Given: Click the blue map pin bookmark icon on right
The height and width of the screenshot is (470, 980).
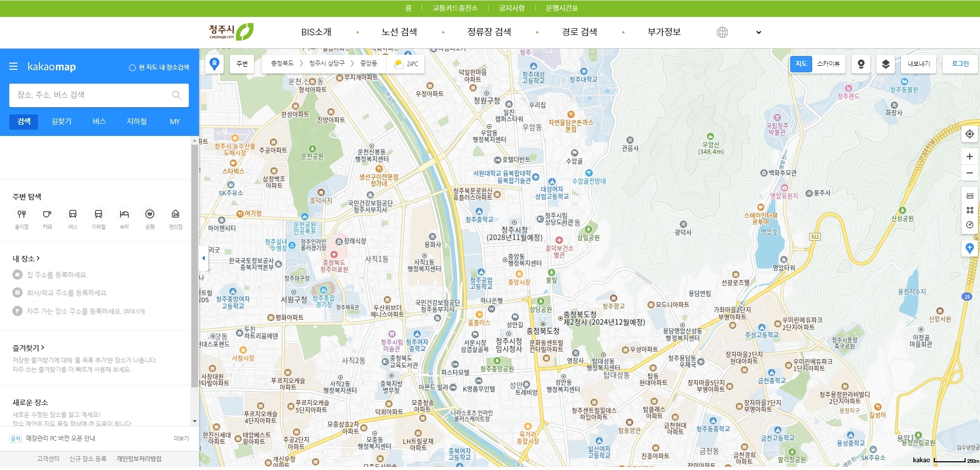Looking at the screenshot, I should [x=969, y=248].
